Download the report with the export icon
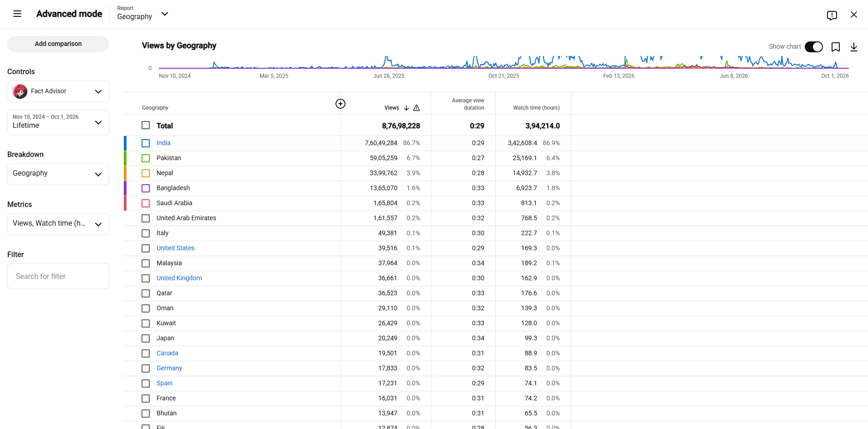This screenshot has height=429, width=868. pyautogui.click(x=854, y=47)
